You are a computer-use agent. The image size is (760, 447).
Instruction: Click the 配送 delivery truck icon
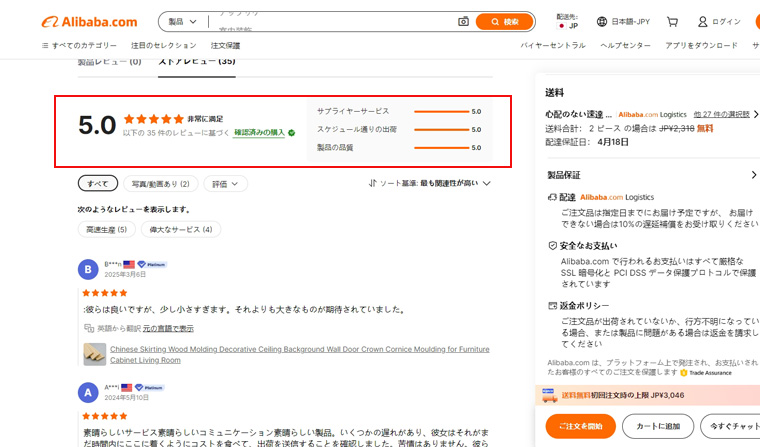coord(552,197)
